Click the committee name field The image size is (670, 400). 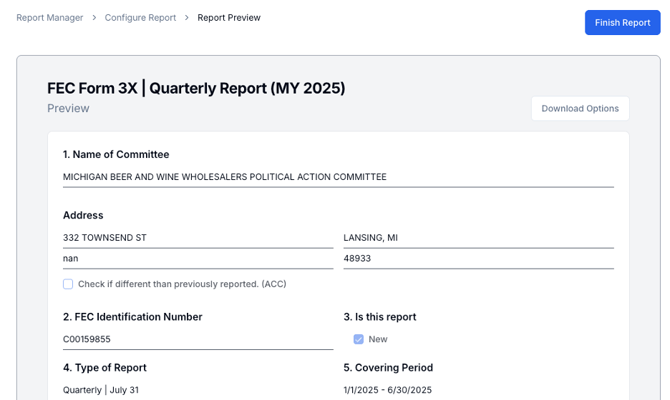click(x=338, y=177)
